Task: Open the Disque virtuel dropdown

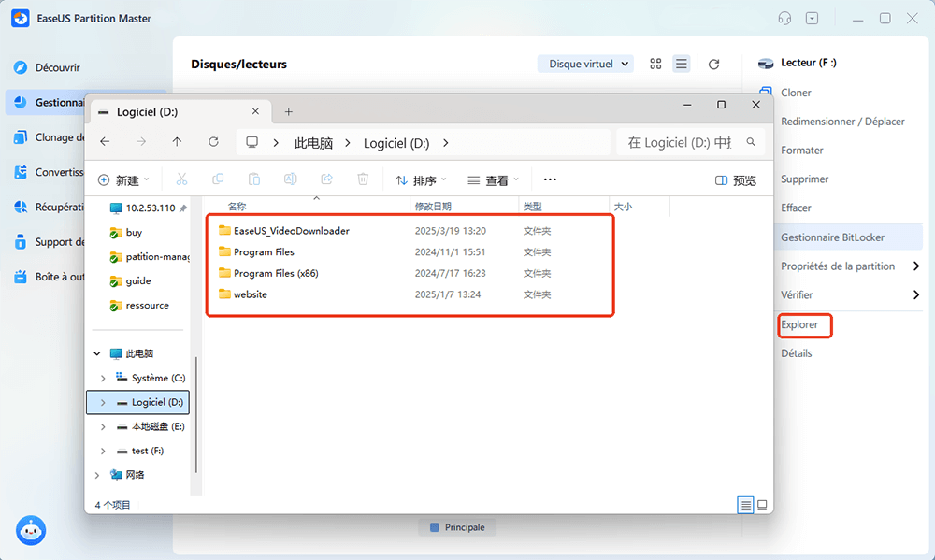Action: pyautogui.click(x=585, y=64)
